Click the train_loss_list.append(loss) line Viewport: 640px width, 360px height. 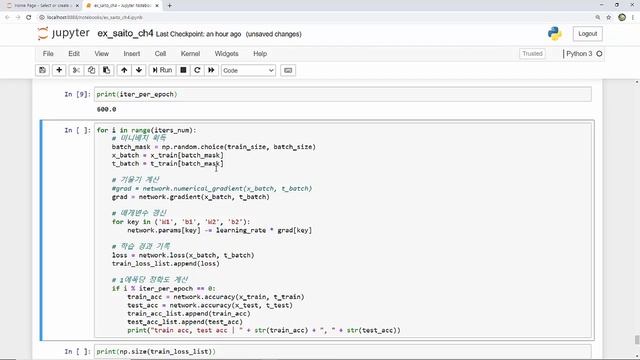(x=165, y=264)
